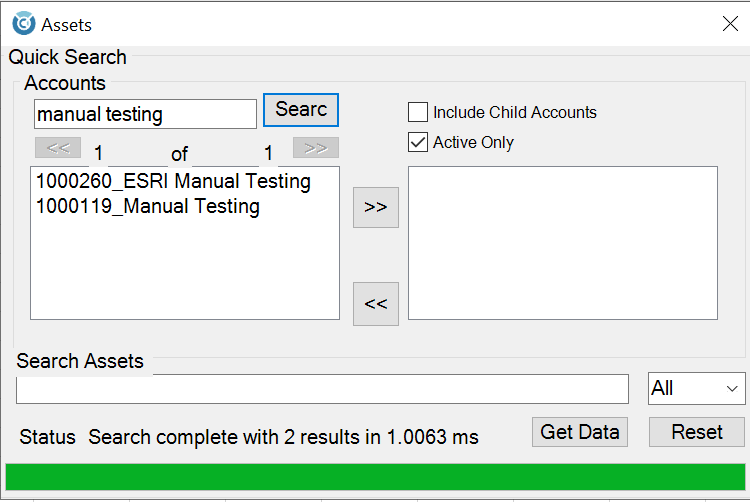Go to previous page of account results
The image size is (750, 502).
(58, 148)
